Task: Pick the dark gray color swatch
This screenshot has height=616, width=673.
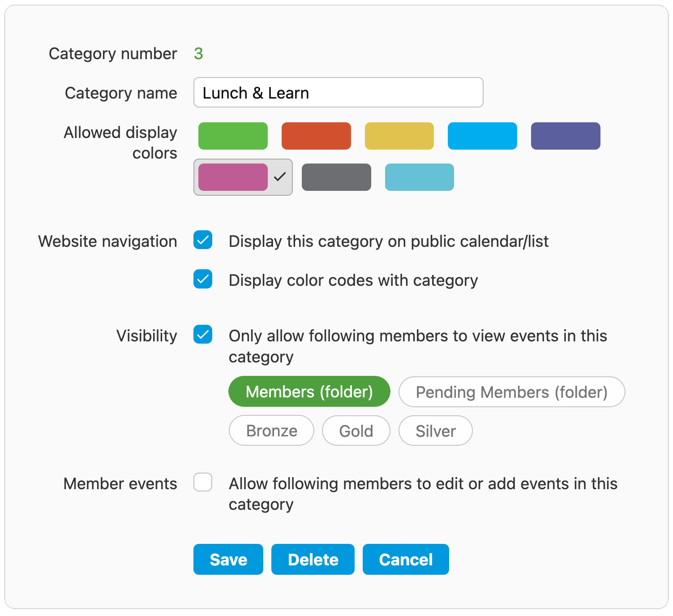Action: point(336,177)
